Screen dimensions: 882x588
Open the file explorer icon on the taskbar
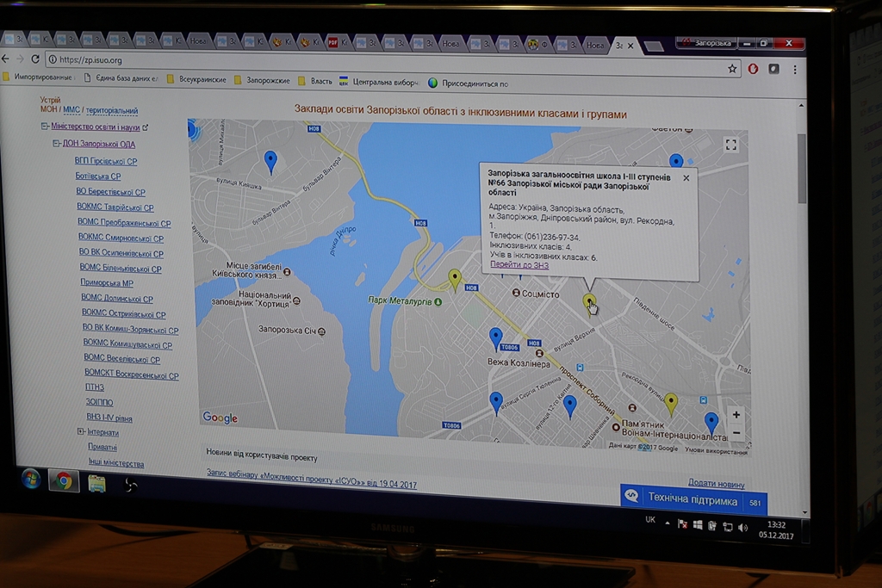(96, 484)
